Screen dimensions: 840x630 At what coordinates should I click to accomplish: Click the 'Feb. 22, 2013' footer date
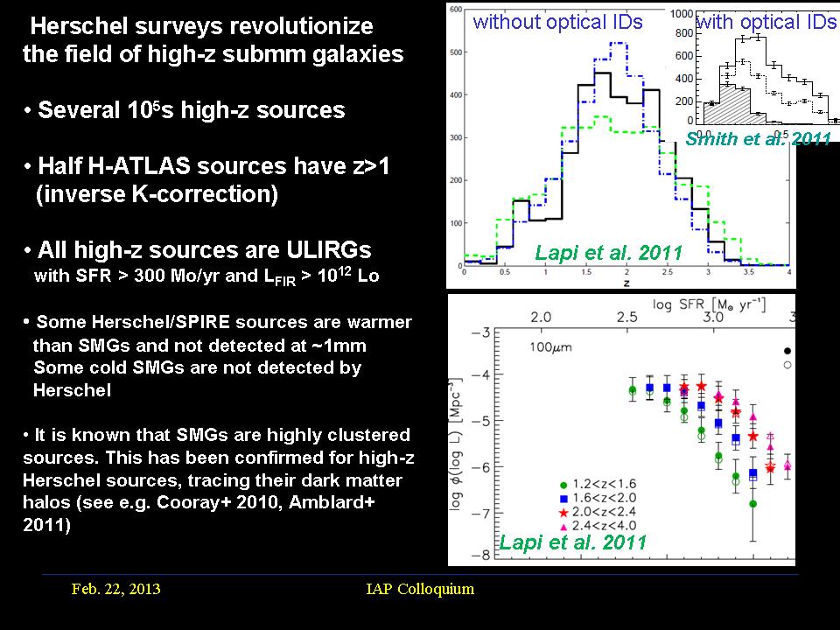coord(115,589)
